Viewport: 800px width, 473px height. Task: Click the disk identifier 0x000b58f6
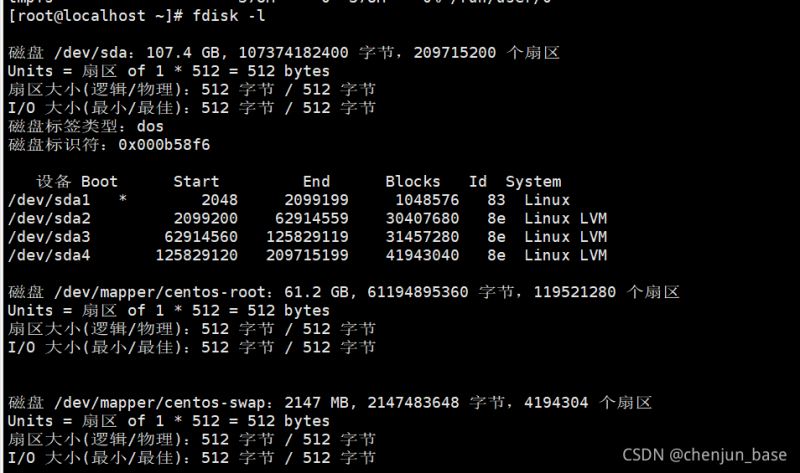pyautogui.click(x=164, y=145)
